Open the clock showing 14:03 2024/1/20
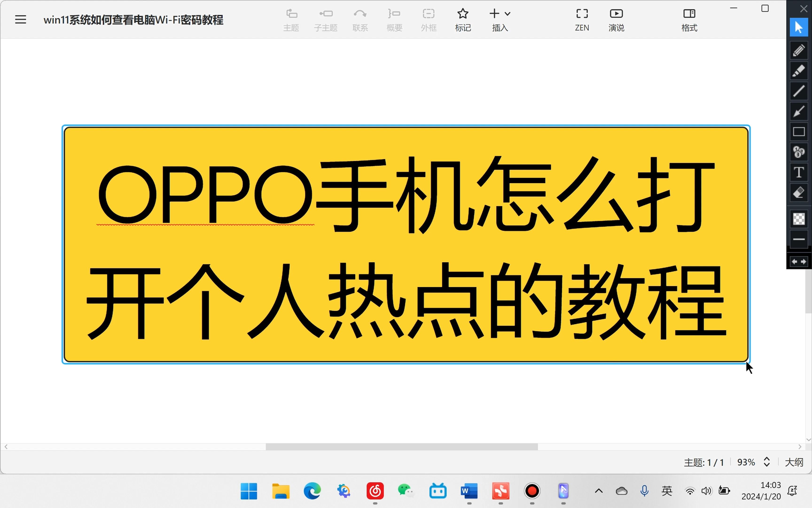Viewport: 812px width, 508px height. (761, 491)
